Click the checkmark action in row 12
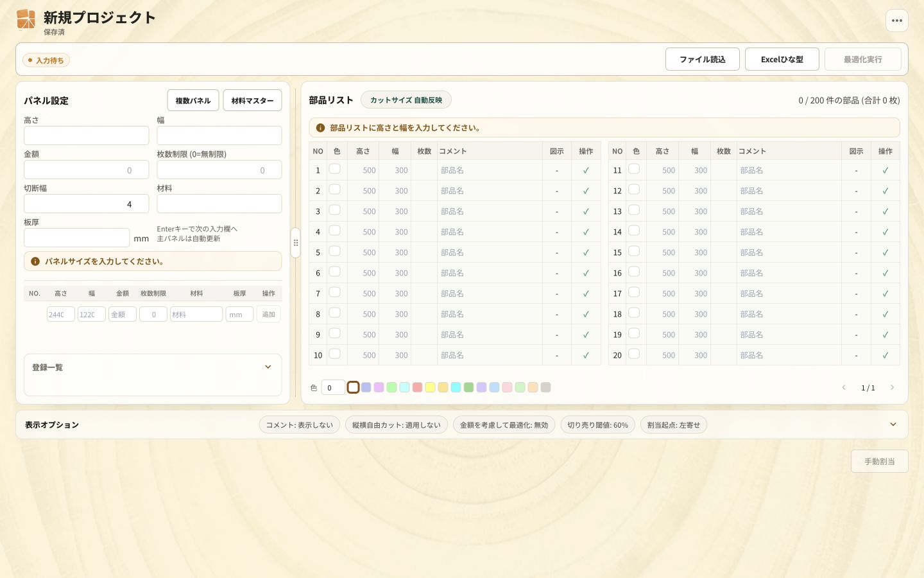The width and height of the screenshot is (924, 578). coord(886,191)
